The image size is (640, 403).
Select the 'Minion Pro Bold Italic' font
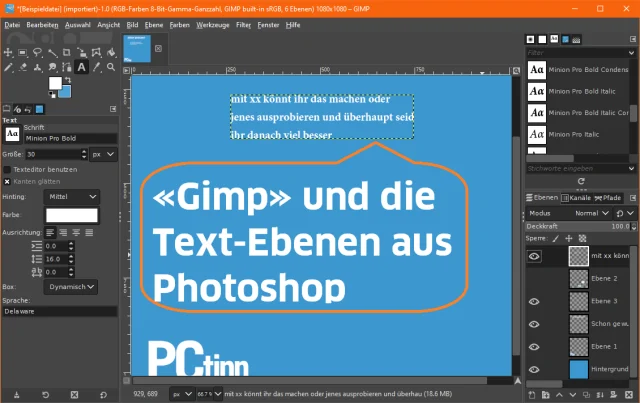[578, 91]
